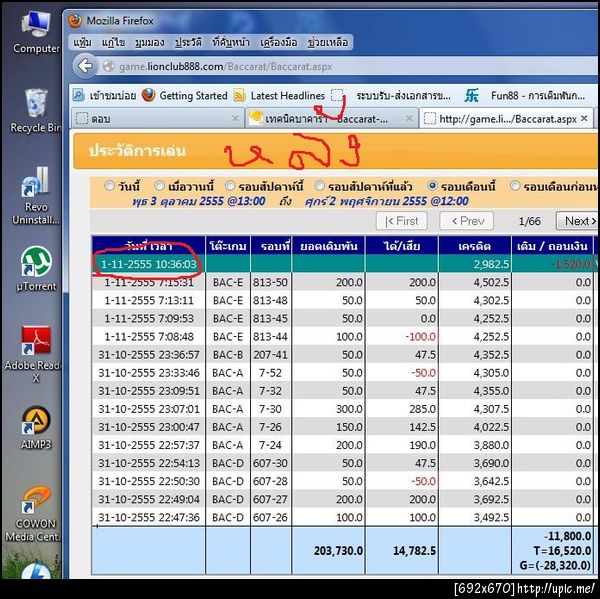Viewport: 600px width, 599px height.
Task: Open COWON Media Center shortcut
Action: pos(34,515)
